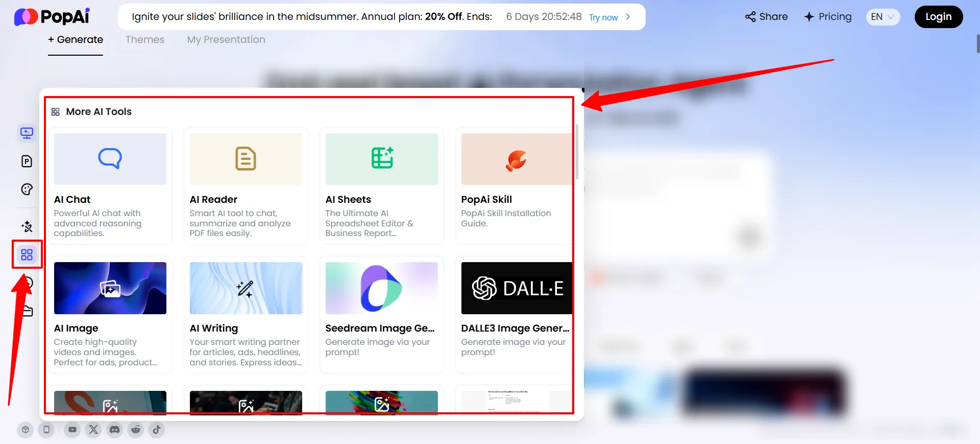Expand the EN language dropdown
Screen dimensions: 980x444
point(883,17)
